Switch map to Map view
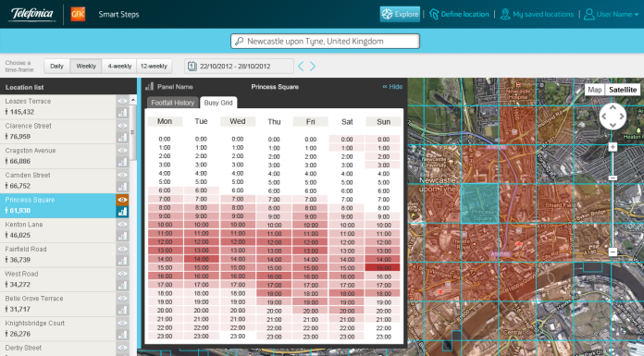Image resolution: width=644 pixels, height=356 pixels. coord(594,90)
